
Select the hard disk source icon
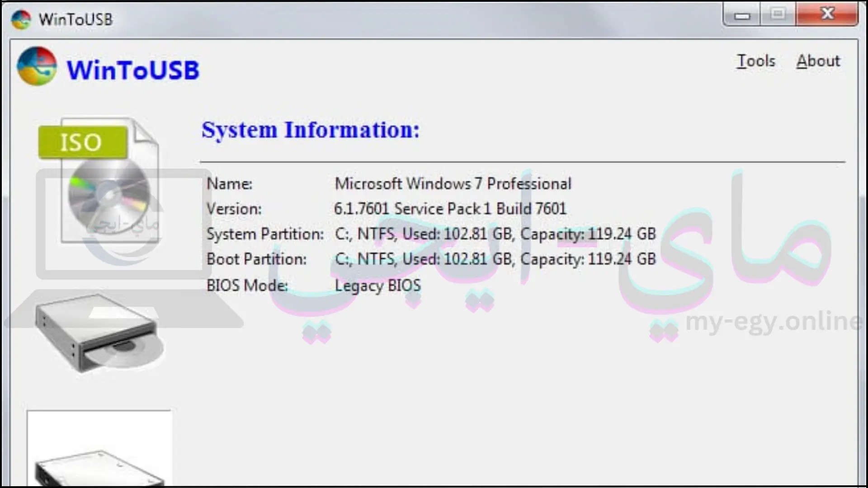coord(99,448)
